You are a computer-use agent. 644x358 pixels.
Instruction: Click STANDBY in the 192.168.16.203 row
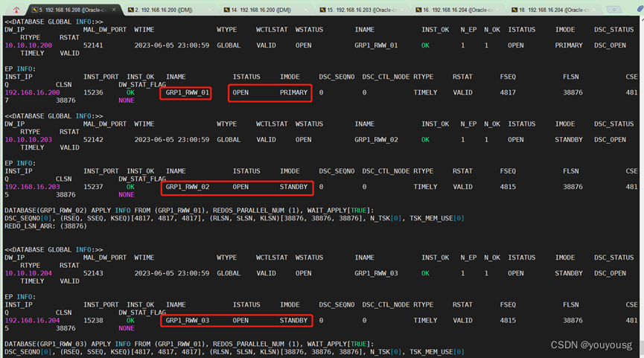293,187
